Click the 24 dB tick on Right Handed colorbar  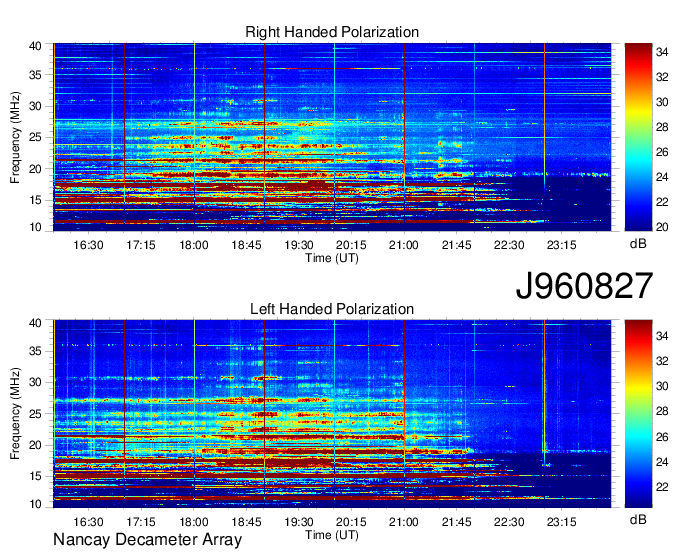point(662,177)
